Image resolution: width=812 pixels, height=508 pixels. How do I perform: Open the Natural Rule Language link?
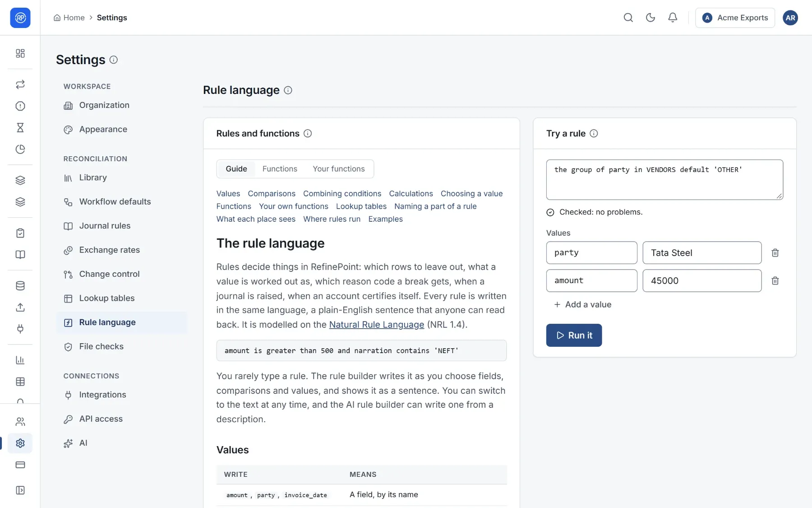pyautogui.click(x=377, y=325)
